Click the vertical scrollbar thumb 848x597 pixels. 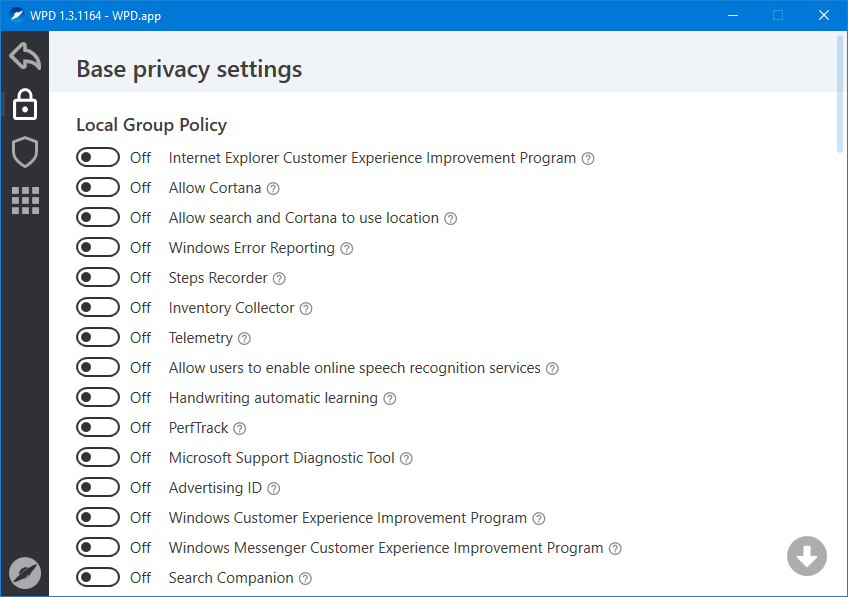pyautogui.click(x=840, y=93)
